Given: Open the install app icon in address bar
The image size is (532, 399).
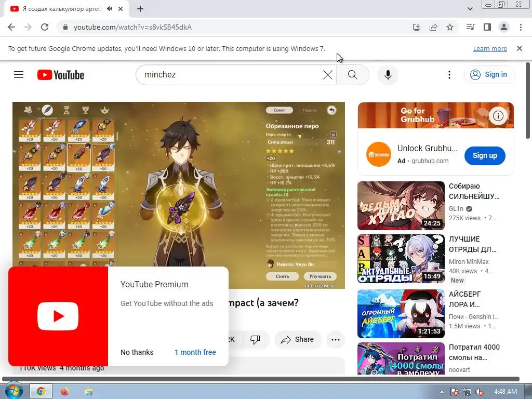Looking at the screenshot, I should point(417,27).
